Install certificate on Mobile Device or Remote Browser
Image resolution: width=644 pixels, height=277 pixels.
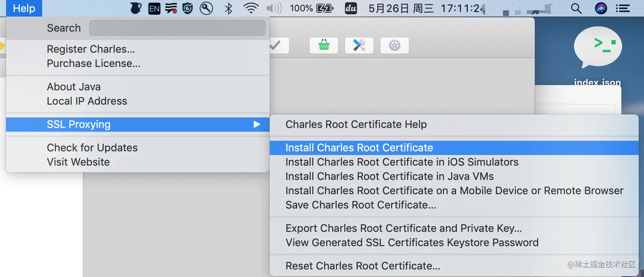(454, 191)
